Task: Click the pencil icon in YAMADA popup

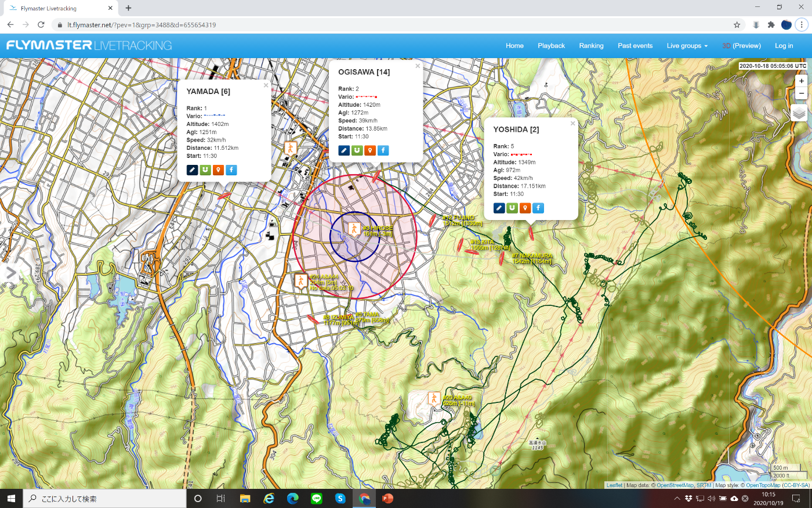Action: point(192,170)
